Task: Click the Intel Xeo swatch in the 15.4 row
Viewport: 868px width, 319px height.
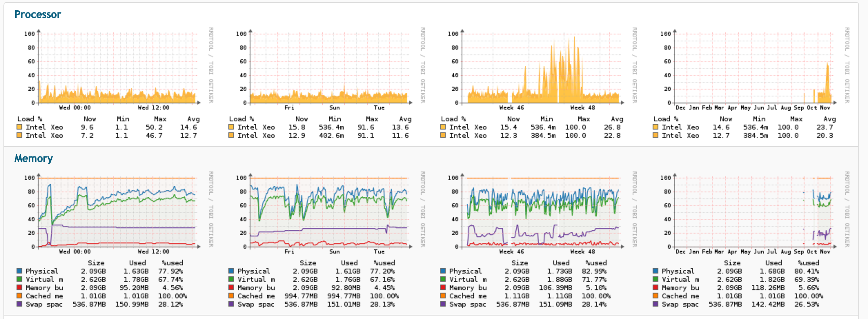Action: (x=443, y=127)
